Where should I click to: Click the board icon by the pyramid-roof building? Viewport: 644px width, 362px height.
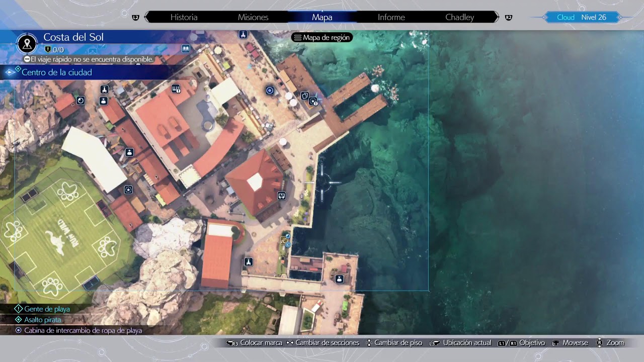pos(281,196)
